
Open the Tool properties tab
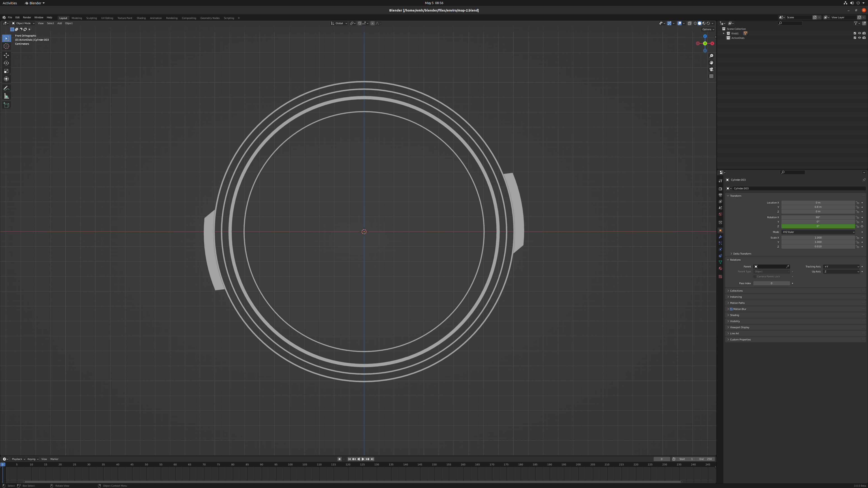[720, 181]
